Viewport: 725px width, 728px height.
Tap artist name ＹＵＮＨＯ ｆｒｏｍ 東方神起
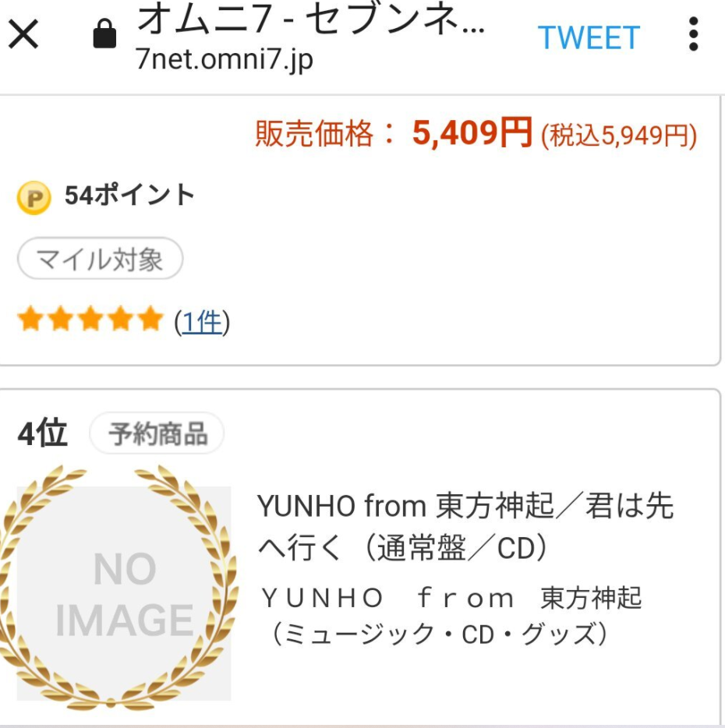pos(451,599)
